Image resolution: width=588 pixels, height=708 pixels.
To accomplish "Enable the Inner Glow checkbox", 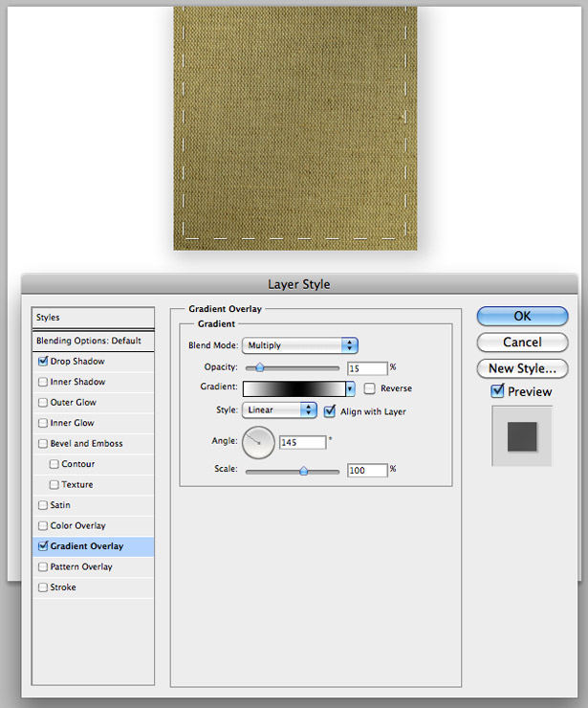I will point(43,423).
